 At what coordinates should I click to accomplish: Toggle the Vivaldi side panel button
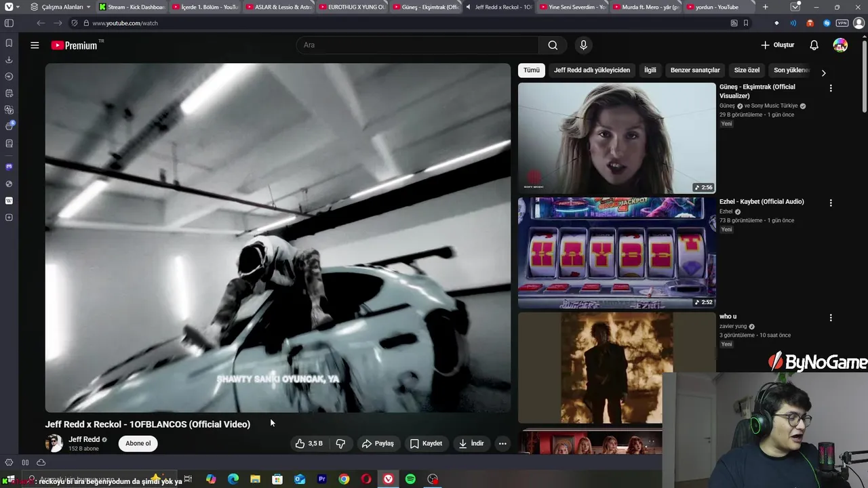click(x=9, y=23)
